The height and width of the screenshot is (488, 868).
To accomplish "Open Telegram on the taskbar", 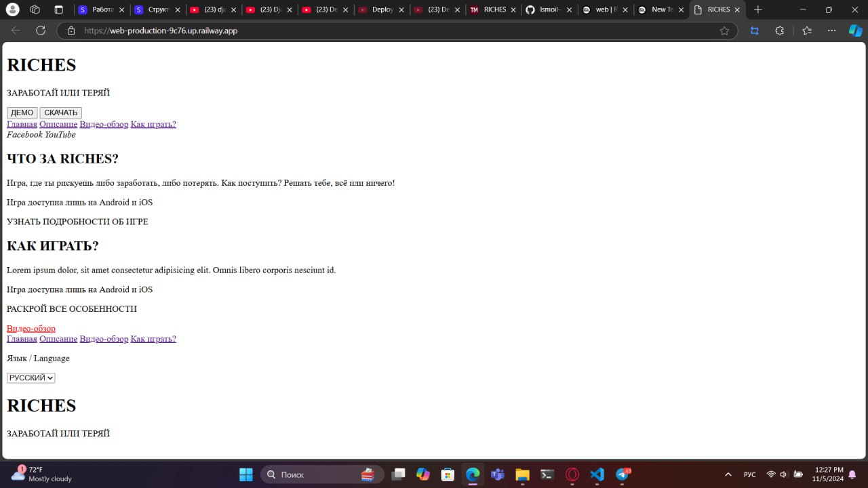I will [623, 474].
